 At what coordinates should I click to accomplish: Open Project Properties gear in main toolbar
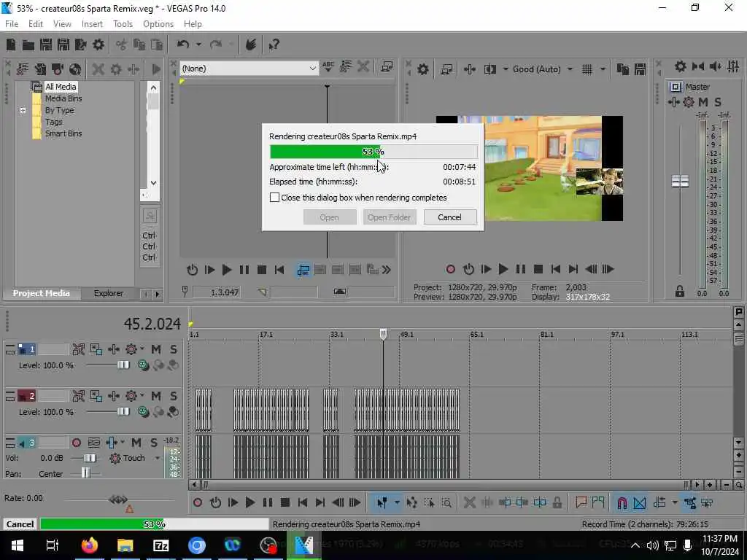98,44
